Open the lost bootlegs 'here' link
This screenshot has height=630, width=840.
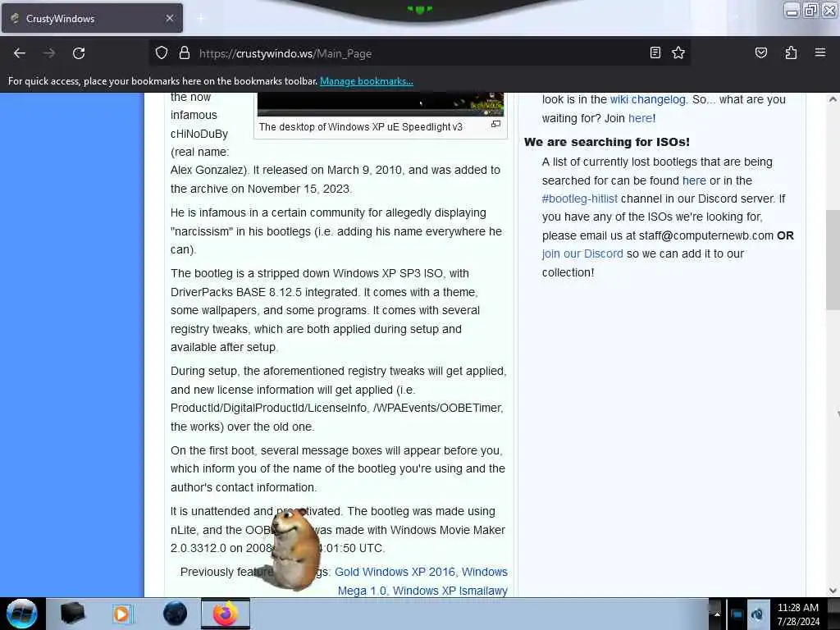pyautogui.click(x=694, y=180)
